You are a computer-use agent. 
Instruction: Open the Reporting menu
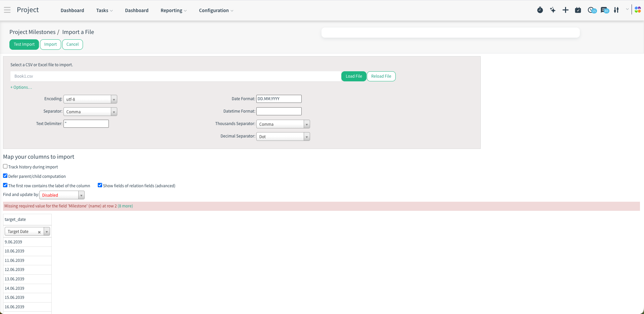[173, 10]
